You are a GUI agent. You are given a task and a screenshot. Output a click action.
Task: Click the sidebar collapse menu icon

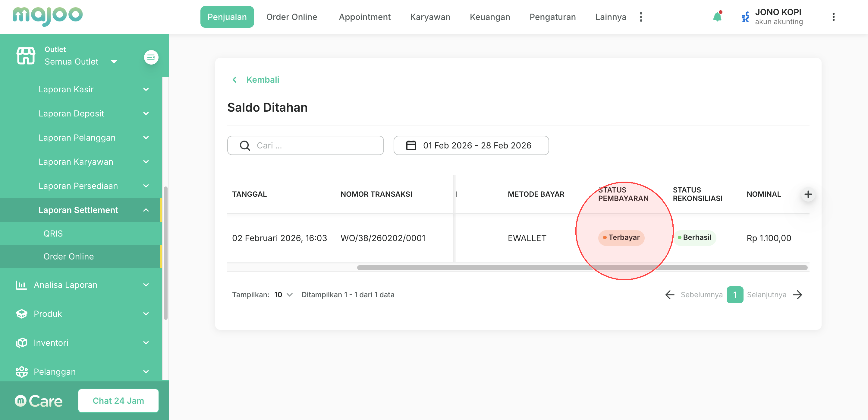click(x=151, y=57)
